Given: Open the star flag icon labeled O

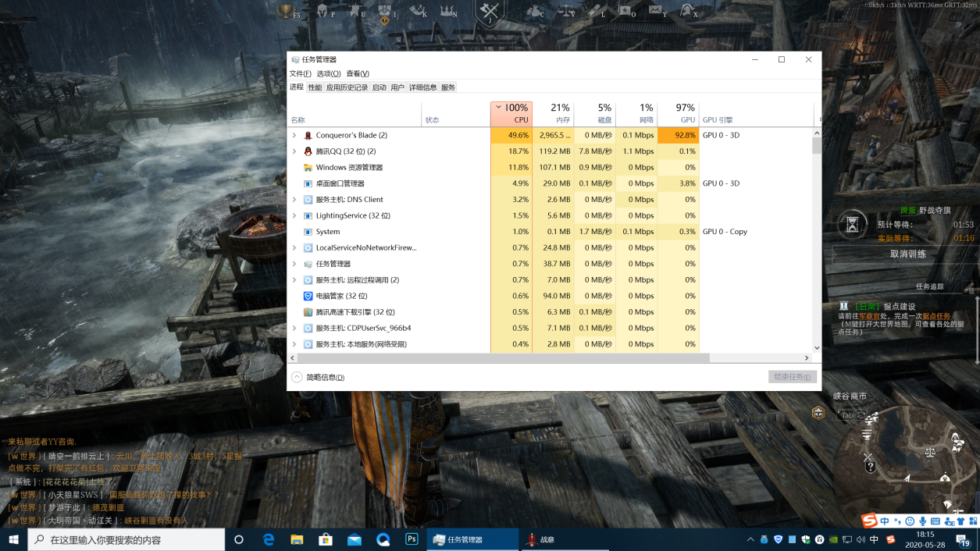Looking at the screenshot, I should pos(625,11).
